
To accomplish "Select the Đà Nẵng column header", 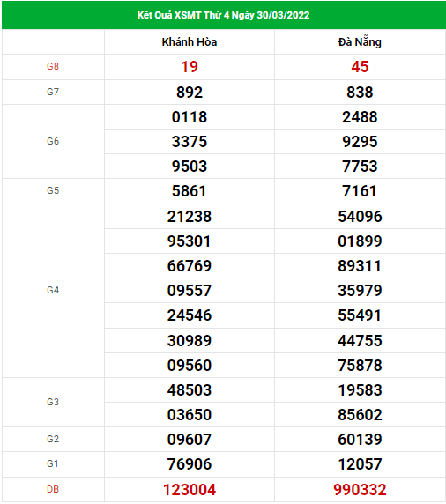I will [x=360, y=42].
